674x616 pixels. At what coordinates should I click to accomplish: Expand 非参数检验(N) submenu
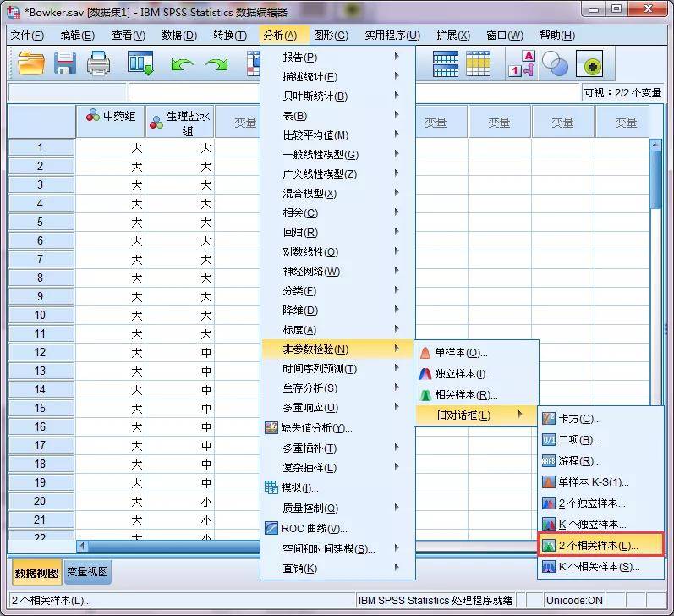click(x=338, y=349)
